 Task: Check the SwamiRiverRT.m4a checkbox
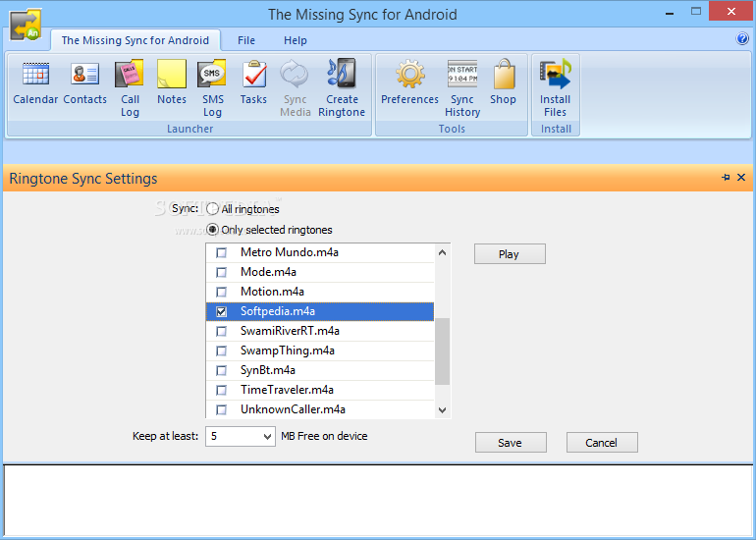click(x=221, y=331)
